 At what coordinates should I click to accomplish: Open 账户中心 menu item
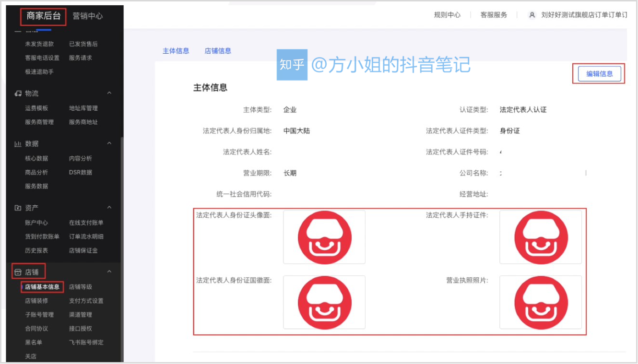click(x=36, y=223)
